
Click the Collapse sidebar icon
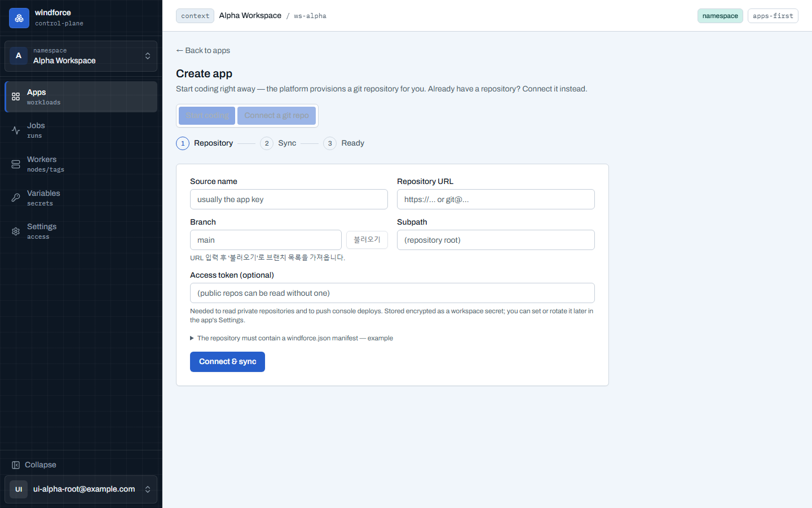[16, 465]
